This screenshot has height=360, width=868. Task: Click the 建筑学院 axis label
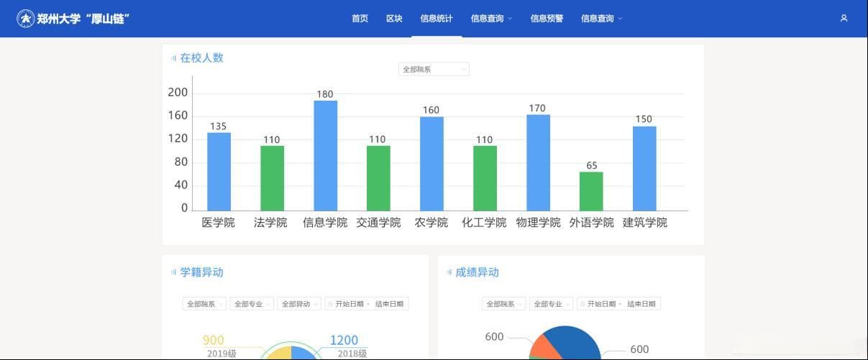tap(645, 223)
